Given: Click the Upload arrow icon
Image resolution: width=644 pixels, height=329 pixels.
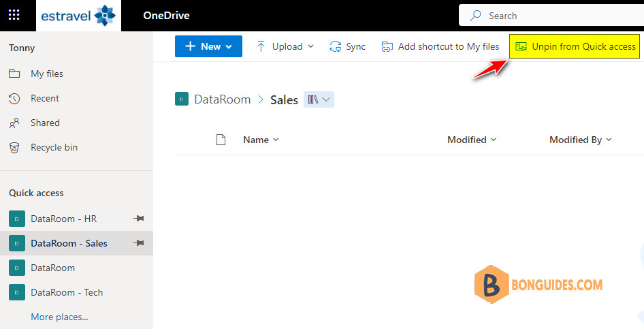Looking at the screenshot, I should pos(261,46).
